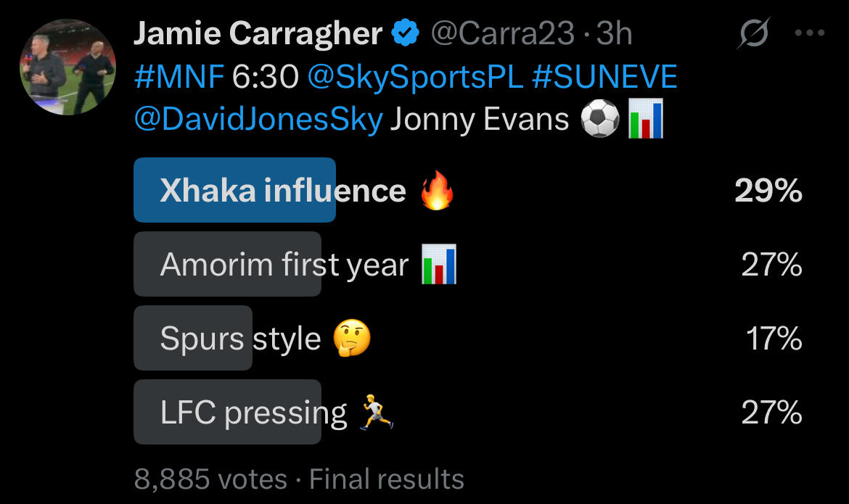Click the blue verified badge icon
The image size is (849, 504).
point(405,33)
